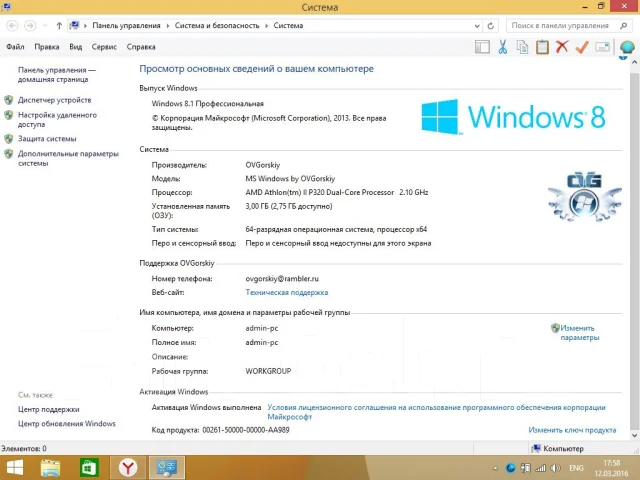This screenshot has height=480, width=640.
Task: Click the Cut scissors toolbar icon
Action: click(x=502, y=47)
